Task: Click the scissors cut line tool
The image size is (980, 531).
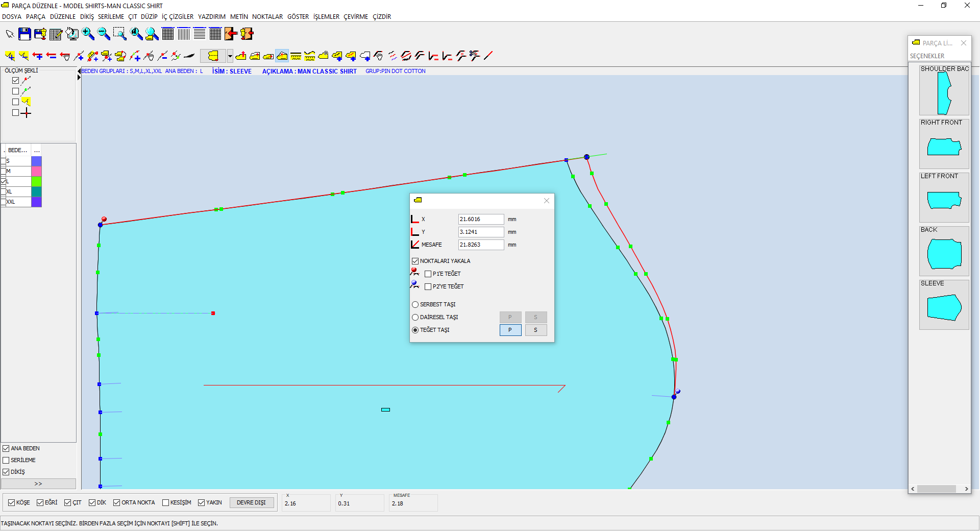Action: click(x=475, y=56)
